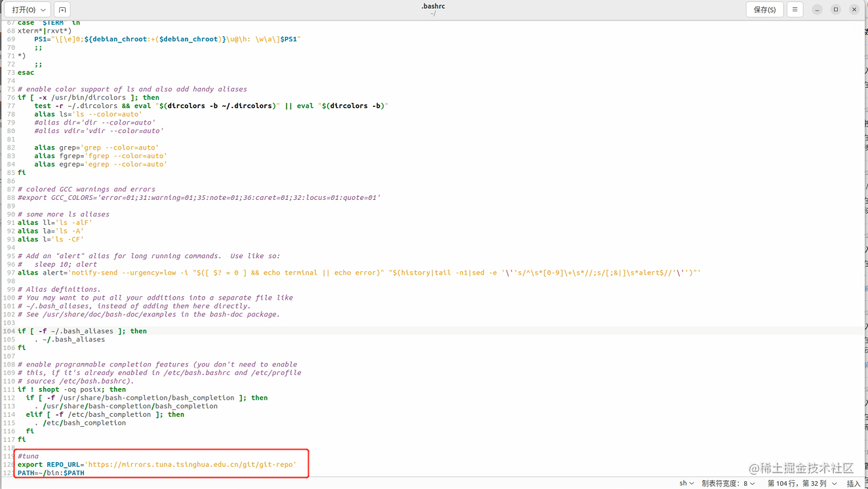Viewport: 868px width, 489px height.
Task: Click the '. ~/.bash_aliases' line
Action: pyautogui.click(x=69, y=340)
